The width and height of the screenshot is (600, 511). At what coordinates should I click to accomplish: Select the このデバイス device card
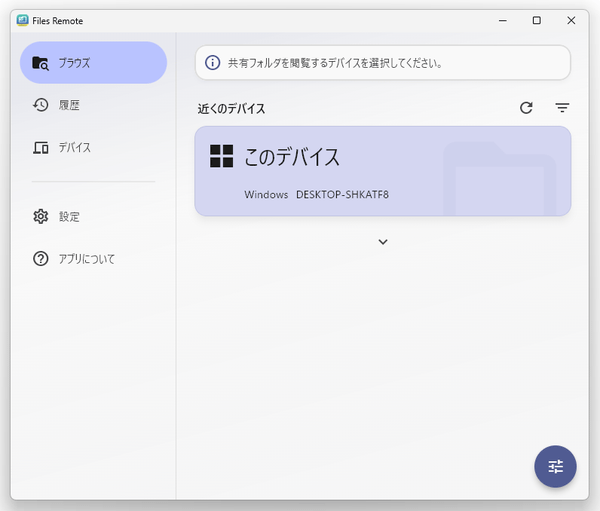383,171
